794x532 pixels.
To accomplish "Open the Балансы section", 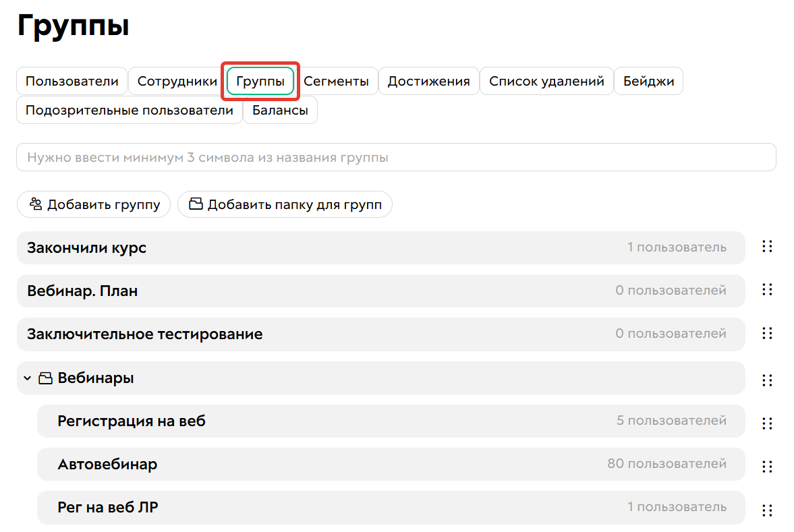I will point(280,110).
